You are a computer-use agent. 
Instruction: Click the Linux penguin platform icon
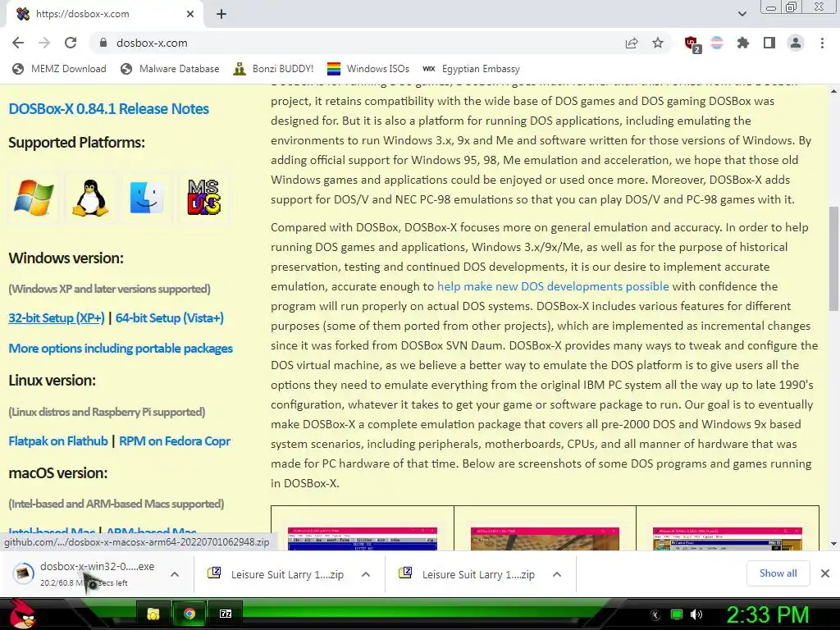(90, 198)
